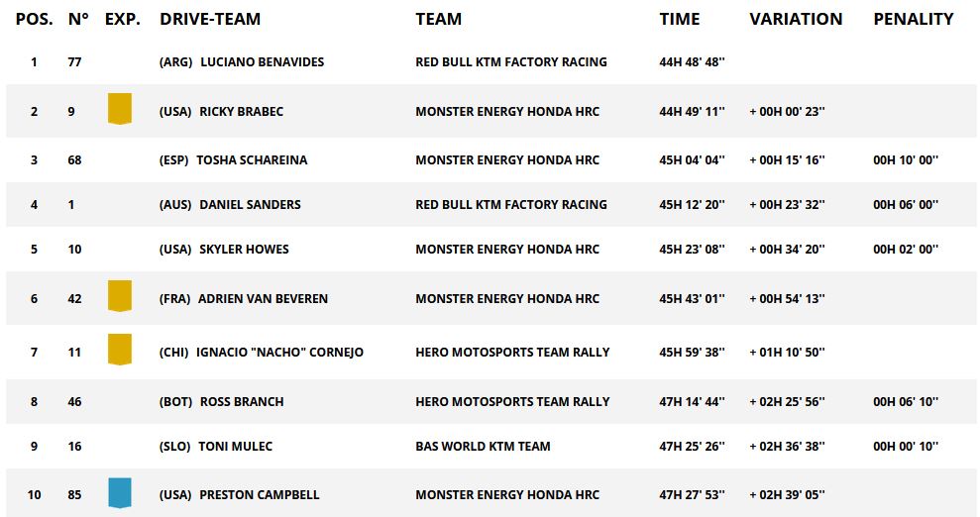Click BAS World KTM Team name
The image size is (980, 517).
click(483, 447)
